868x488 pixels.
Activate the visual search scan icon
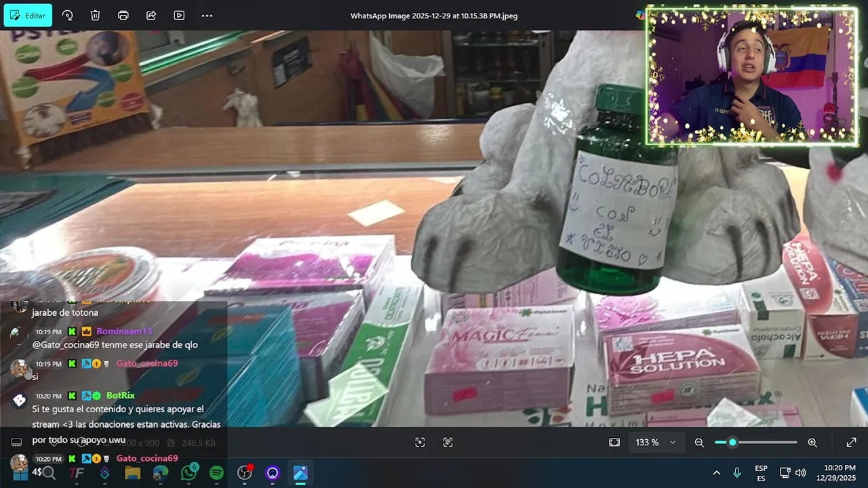(420, 442)
